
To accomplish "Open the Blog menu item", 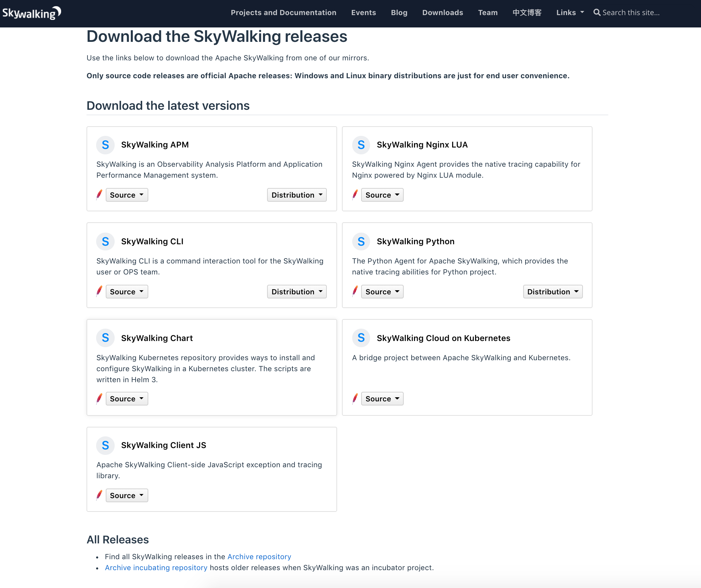I will click(399, 13).
